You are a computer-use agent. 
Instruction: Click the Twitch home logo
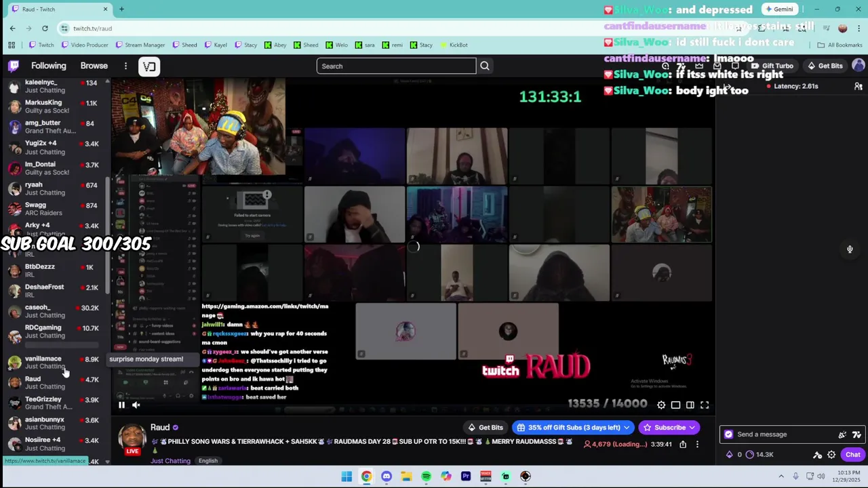pos(14,66)
